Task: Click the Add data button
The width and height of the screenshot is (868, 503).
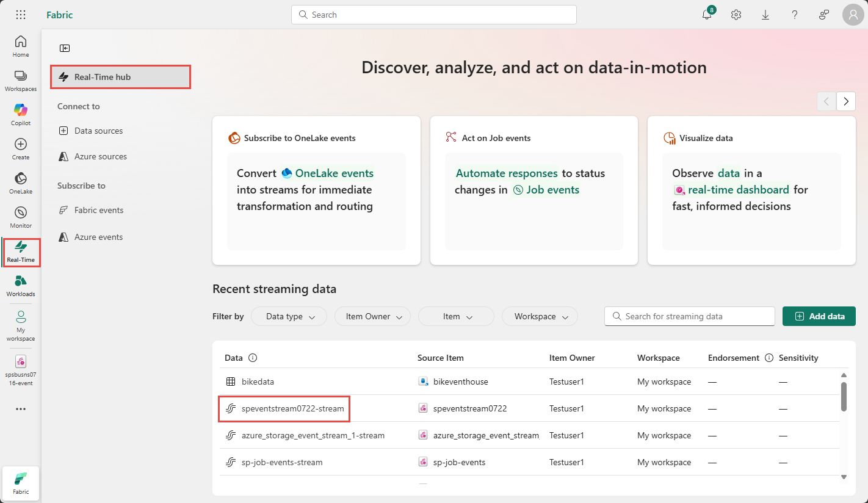Action: coord(819,316)
